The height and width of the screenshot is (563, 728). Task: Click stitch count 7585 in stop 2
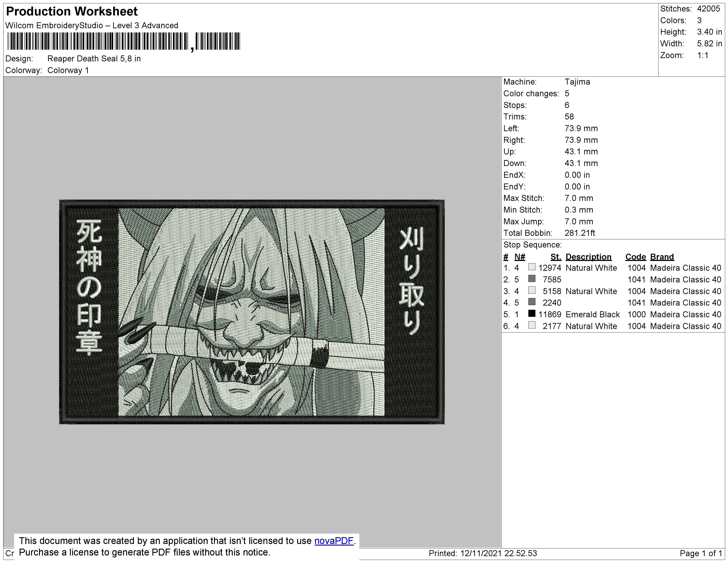552,280
